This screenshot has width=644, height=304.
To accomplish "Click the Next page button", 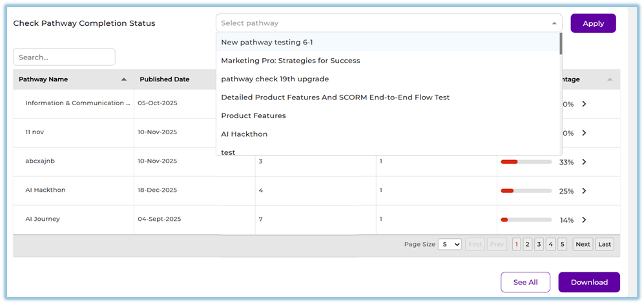I will pyautogui.click(x=583, y=245).
